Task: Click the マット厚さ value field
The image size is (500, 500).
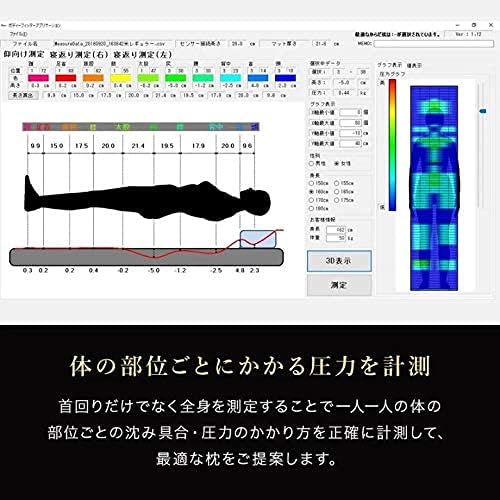Action: 322,44
